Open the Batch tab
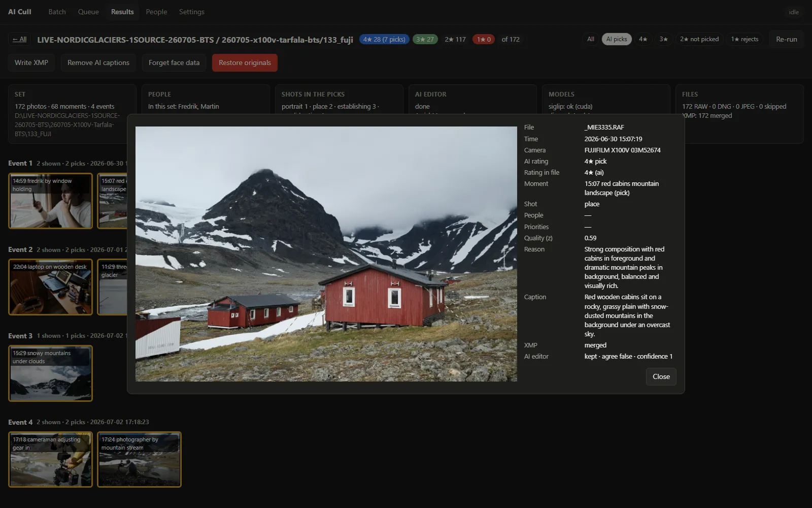812x508 pixels. [x=57, y=12]
